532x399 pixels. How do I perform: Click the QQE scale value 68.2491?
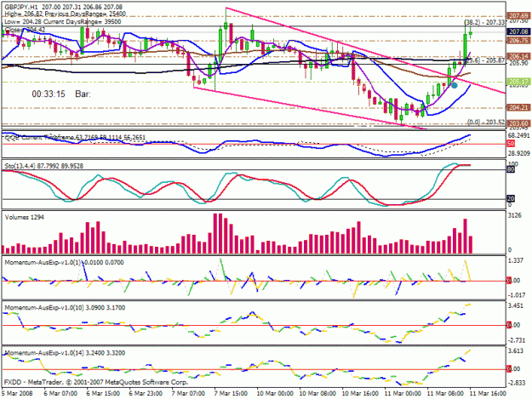[518, 135]
